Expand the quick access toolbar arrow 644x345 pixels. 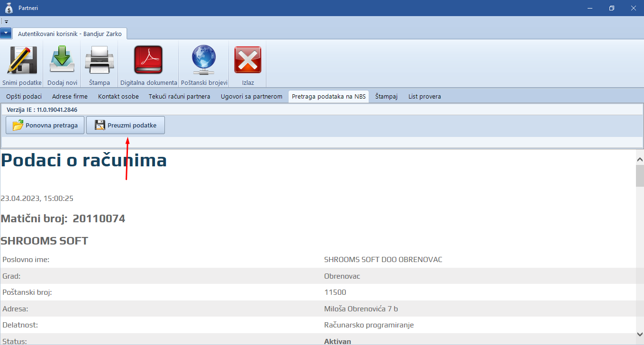coord(7,21)
